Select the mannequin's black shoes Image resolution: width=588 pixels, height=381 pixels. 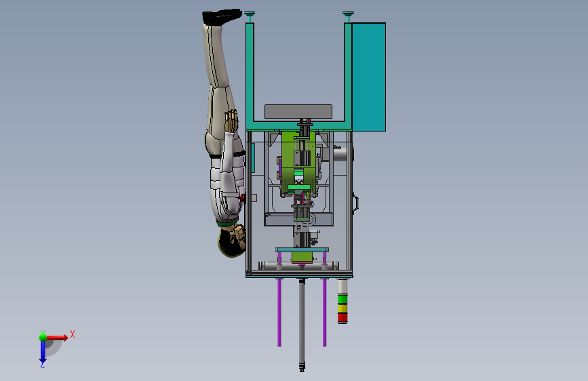pyautogui.click(x=222, y=17)
